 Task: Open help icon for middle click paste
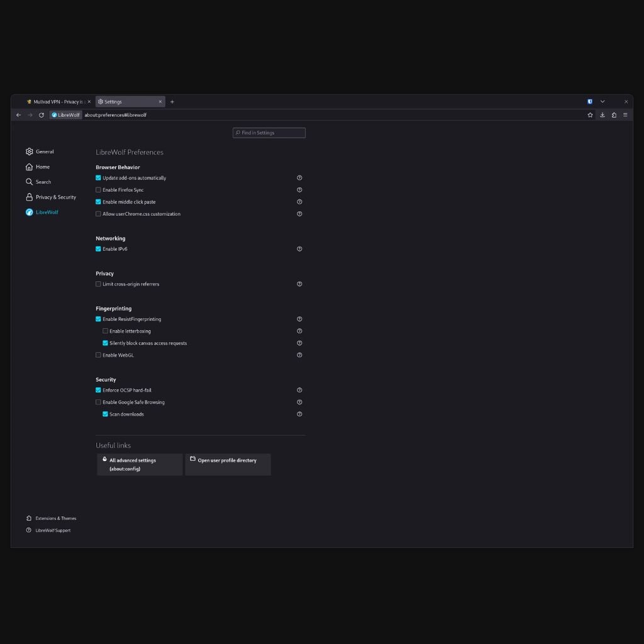[299, 202]
